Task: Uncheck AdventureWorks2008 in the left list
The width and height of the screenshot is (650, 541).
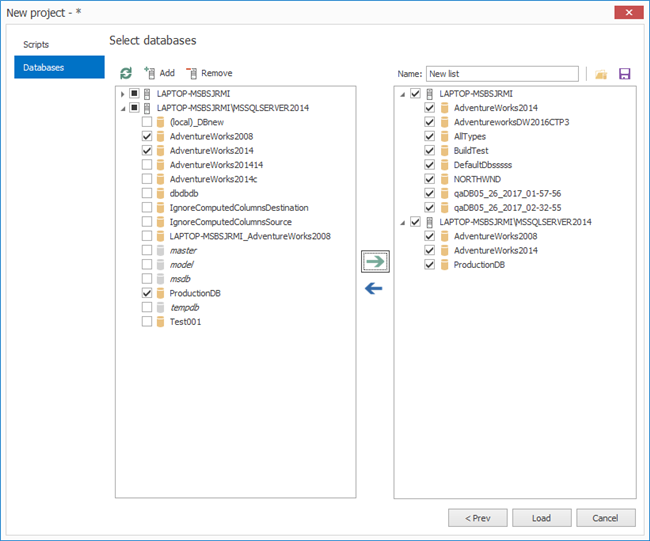Action: [147, 136]
